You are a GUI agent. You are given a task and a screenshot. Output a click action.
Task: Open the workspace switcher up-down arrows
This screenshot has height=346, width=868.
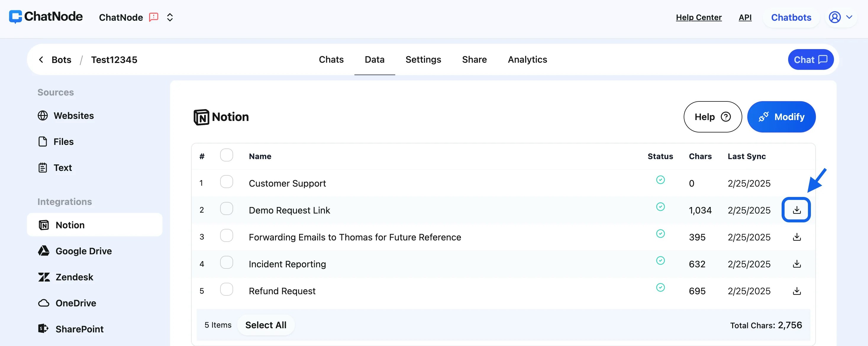click(x=170, y=17)
